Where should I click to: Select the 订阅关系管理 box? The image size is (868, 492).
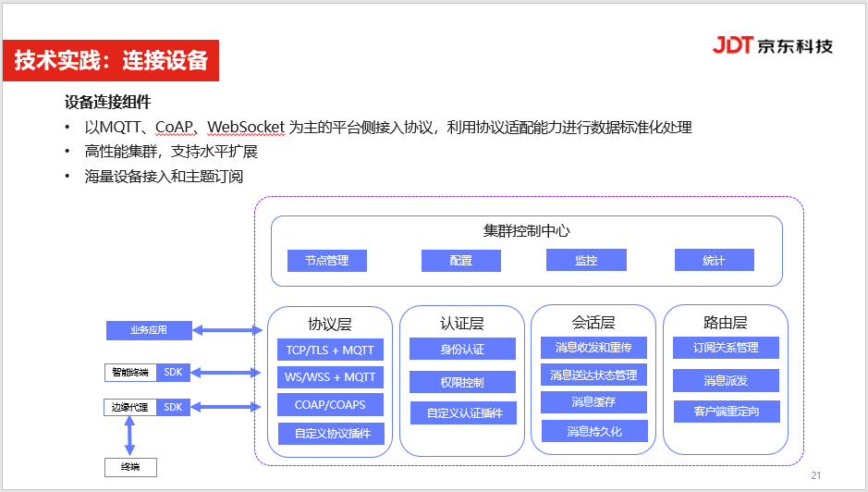pyautogui.click(x=726, y=348)
